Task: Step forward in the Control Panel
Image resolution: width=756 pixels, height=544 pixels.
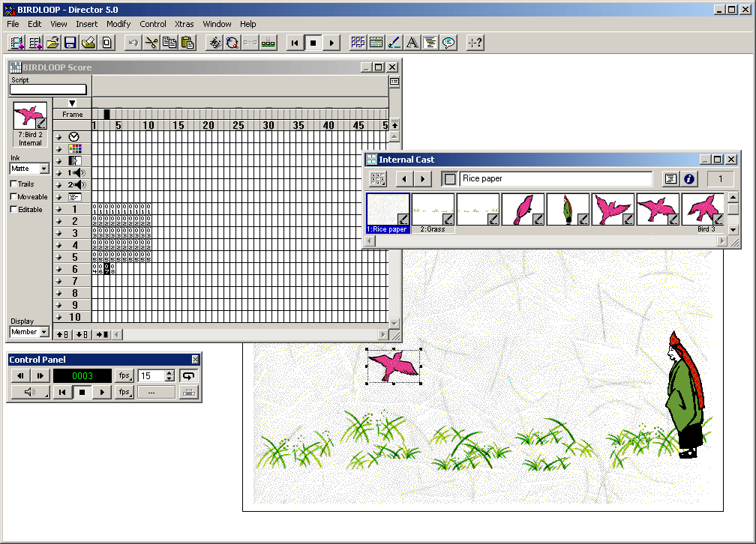Action: (x=40, y=376)
